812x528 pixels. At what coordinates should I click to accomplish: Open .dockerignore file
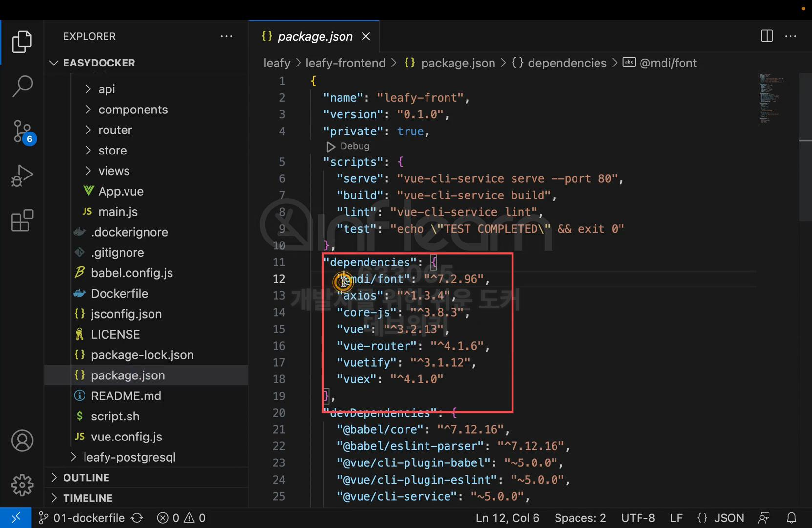[x=147, y=232]
